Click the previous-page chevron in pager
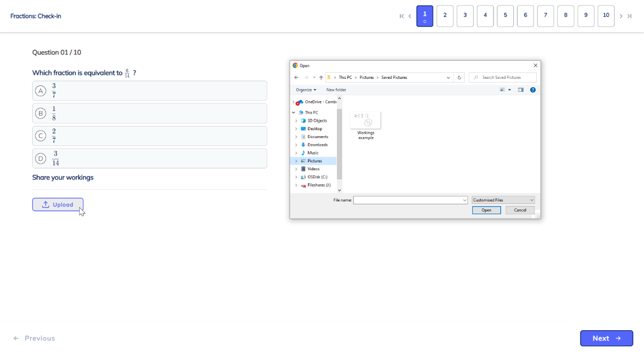The height and width of the screenshot is (354, 644). 410,16
